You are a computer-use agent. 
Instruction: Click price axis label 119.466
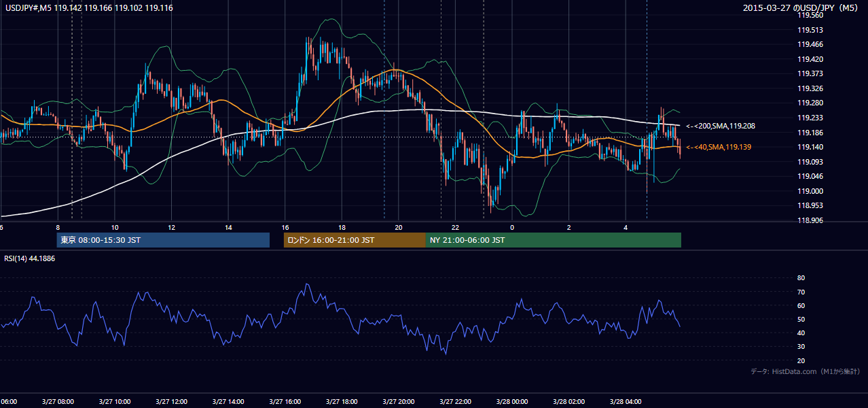(x=810, y=44)
